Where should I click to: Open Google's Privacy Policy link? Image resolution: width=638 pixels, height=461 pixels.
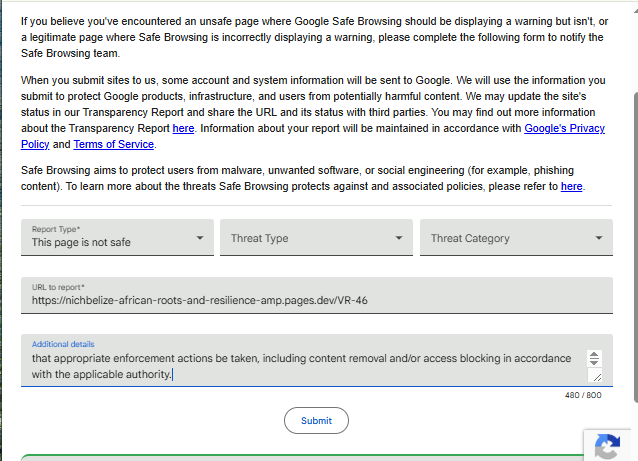(564, 128)
